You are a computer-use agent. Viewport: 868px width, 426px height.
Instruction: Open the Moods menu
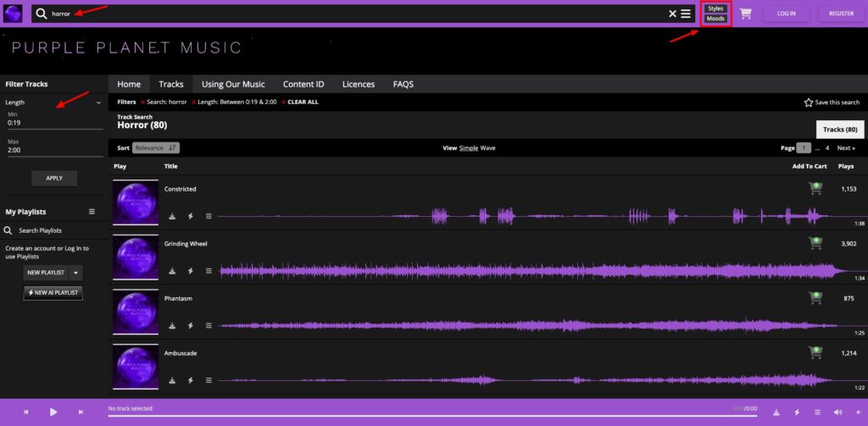coord(715,19)
